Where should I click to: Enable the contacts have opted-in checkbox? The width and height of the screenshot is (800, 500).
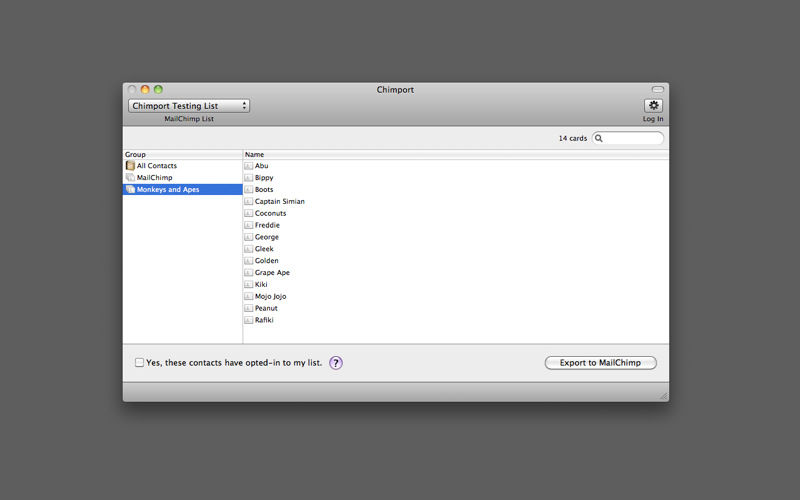coord(139,362)
